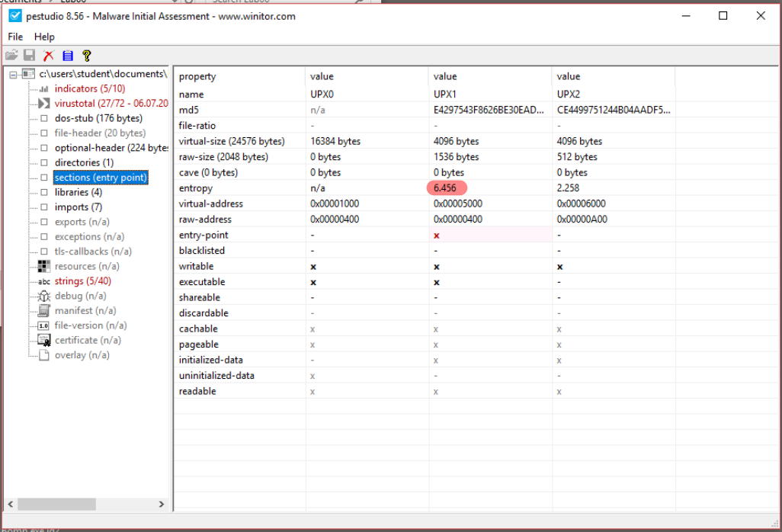Select libraries (4) tree item
The width and height of the screenshot is (782, 532).
[79, 192]
